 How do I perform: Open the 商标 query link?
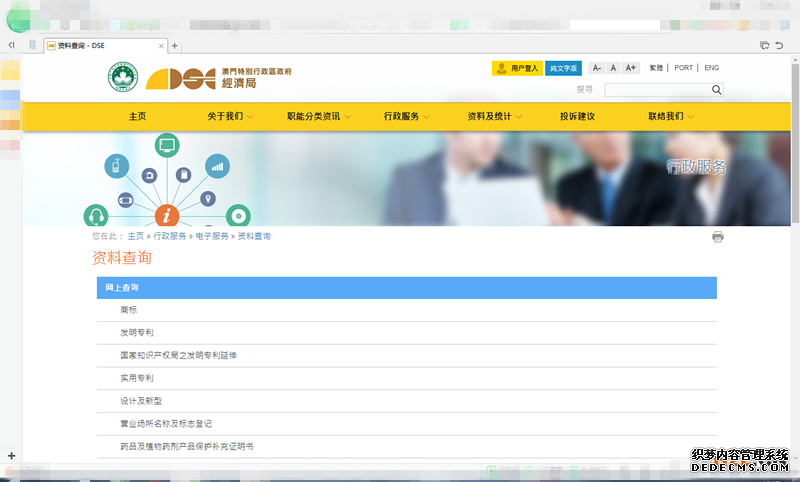pyautogui.click(x=129, y=310)
